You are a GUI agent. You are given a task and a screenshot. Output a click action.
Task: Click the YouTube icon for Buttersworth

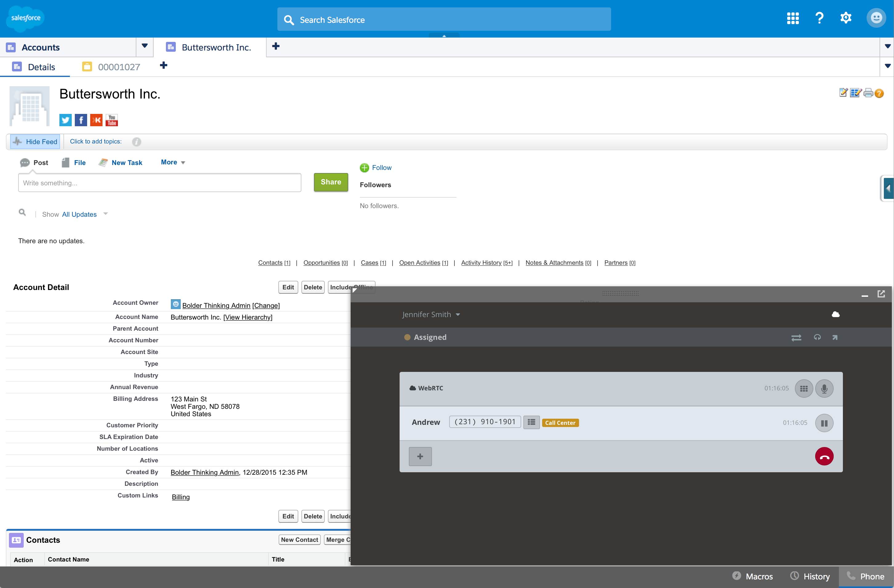click(x=111, y=120)
